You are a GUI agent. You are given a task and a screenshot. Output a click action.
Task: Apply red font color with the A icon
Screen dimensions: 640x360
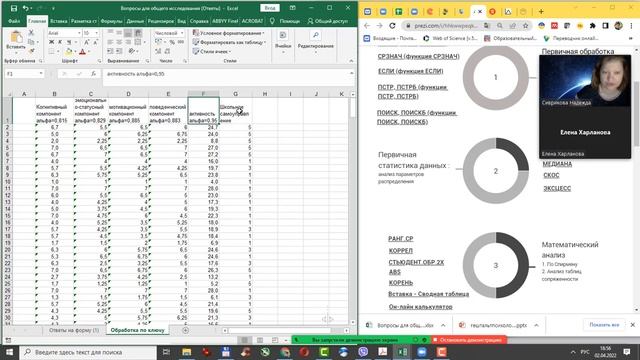82,51
